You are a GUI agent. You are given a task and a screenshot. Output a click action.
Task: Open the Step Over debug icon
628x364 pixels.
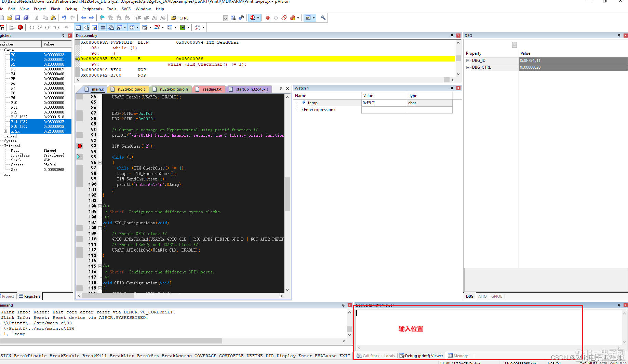[39, 27]
